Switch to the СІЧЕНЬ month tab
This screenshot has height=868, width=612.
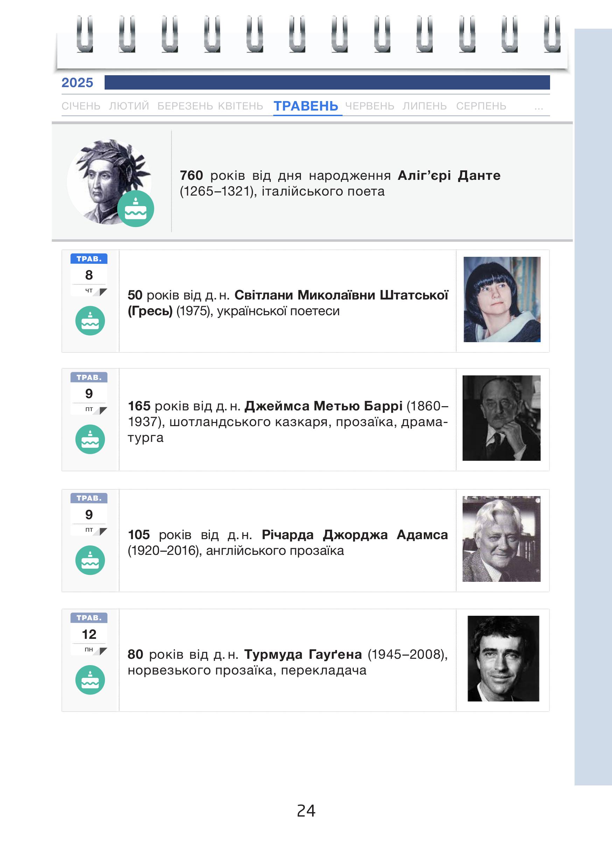click(81, 106)
